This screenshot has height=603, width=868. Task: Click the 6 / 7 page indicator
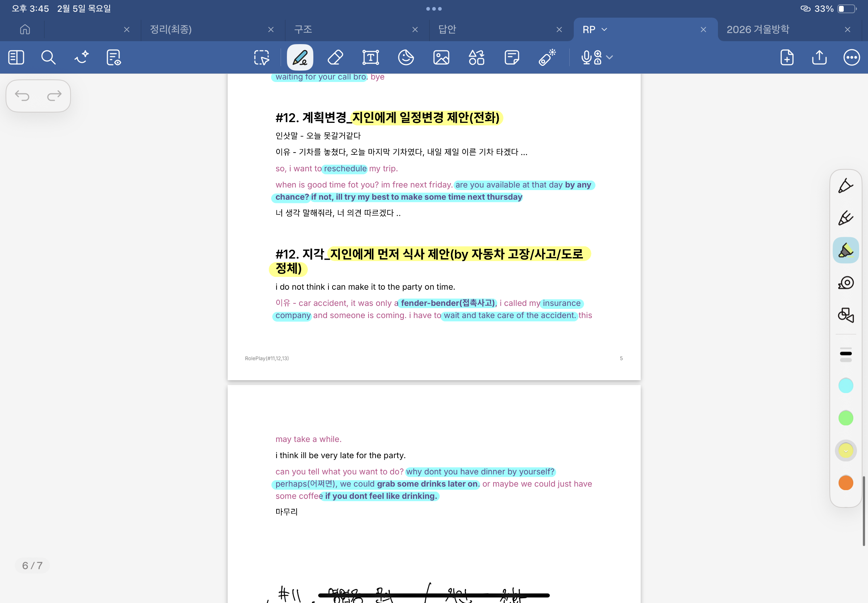(32, 565)
